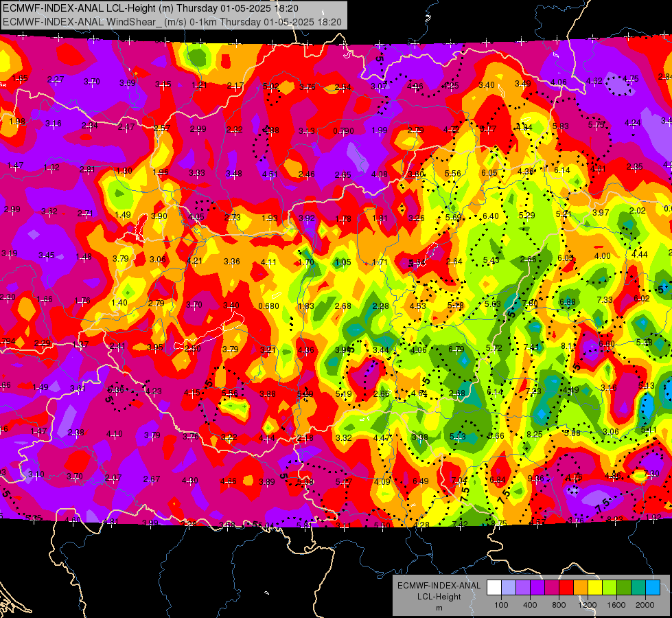The width and height of the screenshot is (672, 618).
Task: Click the legend label 1600
Action: 616,605
